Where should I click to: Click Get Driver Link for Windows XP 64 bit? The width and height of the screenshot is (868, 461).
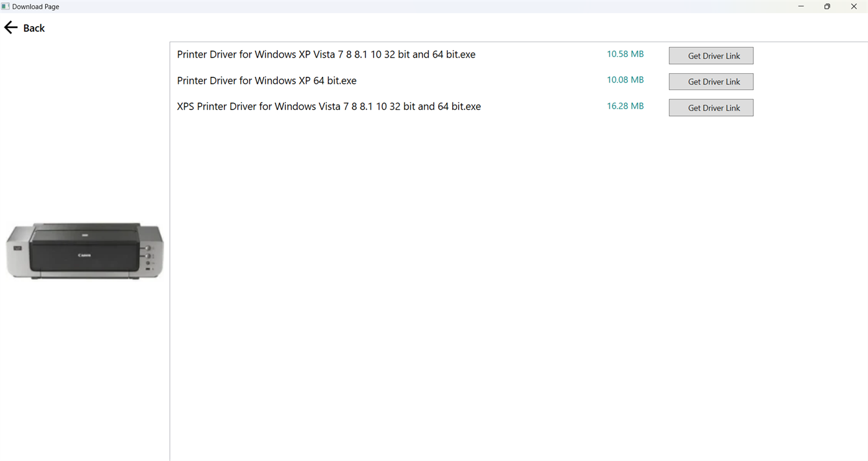pos(710,81)
